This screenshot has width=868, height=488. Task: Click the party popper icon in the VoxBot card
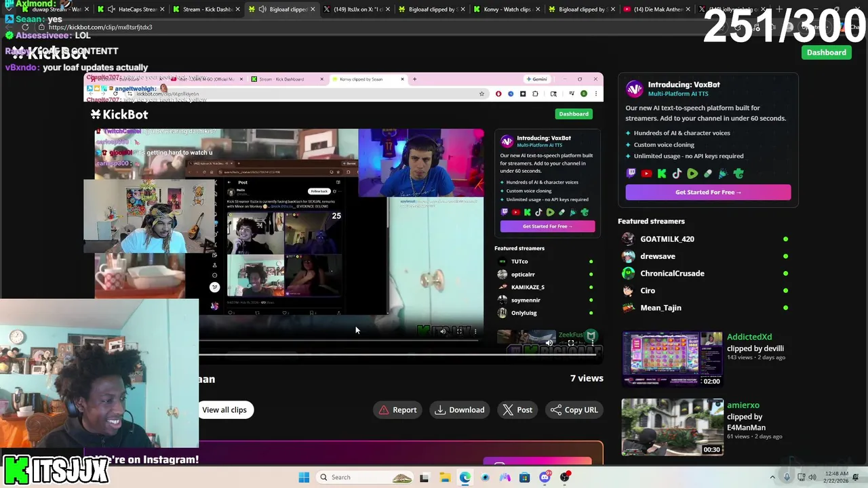[x=723, y=174]
